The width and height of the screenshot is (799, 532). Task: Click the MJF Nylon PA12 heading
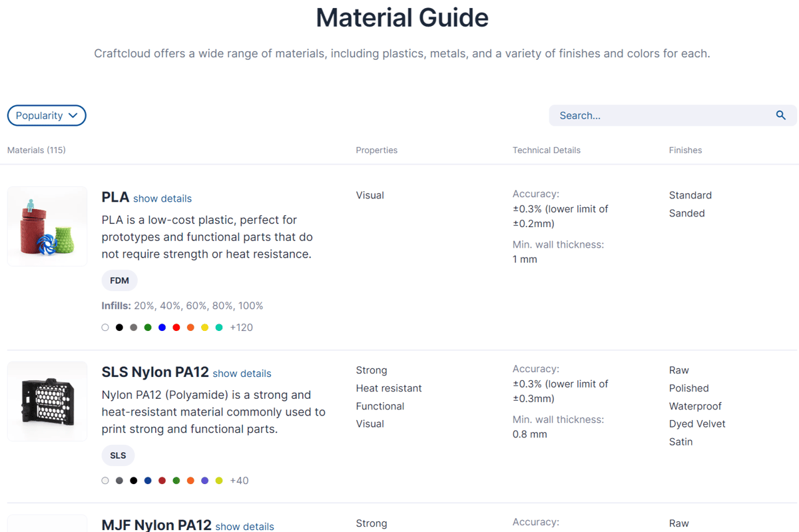click(156, 525)
